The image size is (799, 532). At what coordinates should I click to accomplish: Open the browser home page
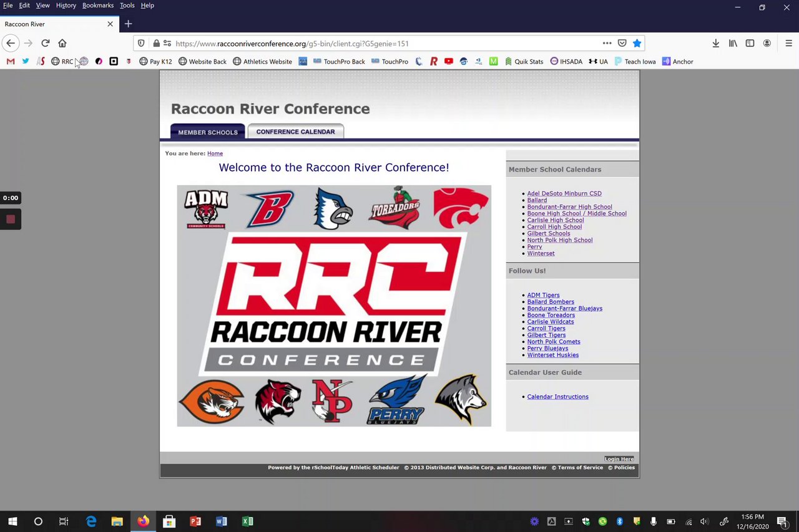pos(62,43)
